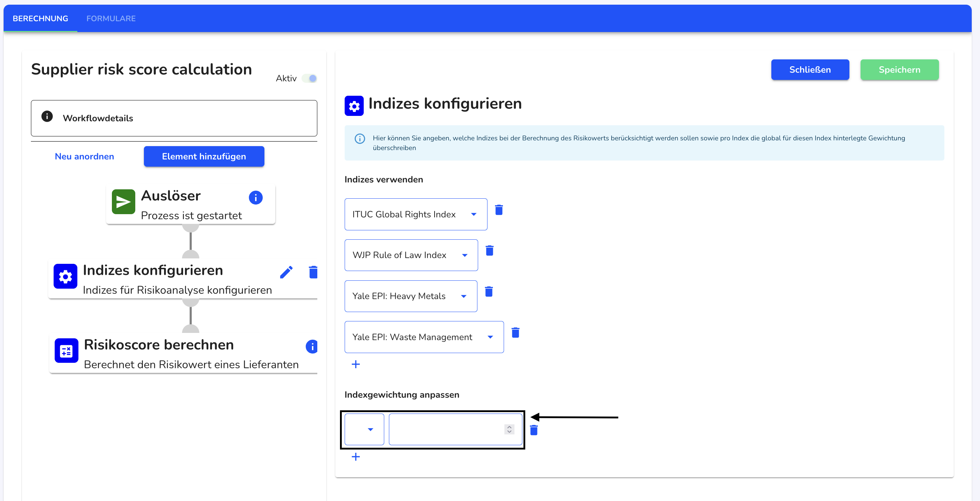Viewport: 980px width, 501px height.
Task: Delete the ITUC Global Rights Index entry
Action: [x=499, y=210]
